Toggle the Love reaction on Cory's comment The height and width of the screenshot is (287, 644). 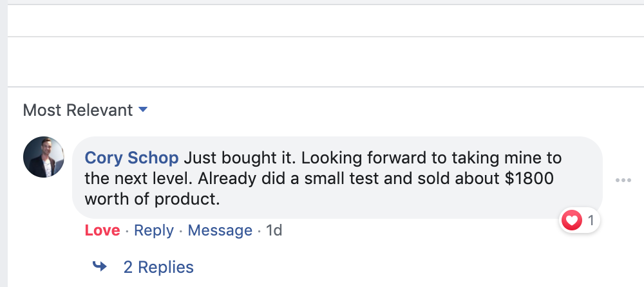tap(102, 230)
